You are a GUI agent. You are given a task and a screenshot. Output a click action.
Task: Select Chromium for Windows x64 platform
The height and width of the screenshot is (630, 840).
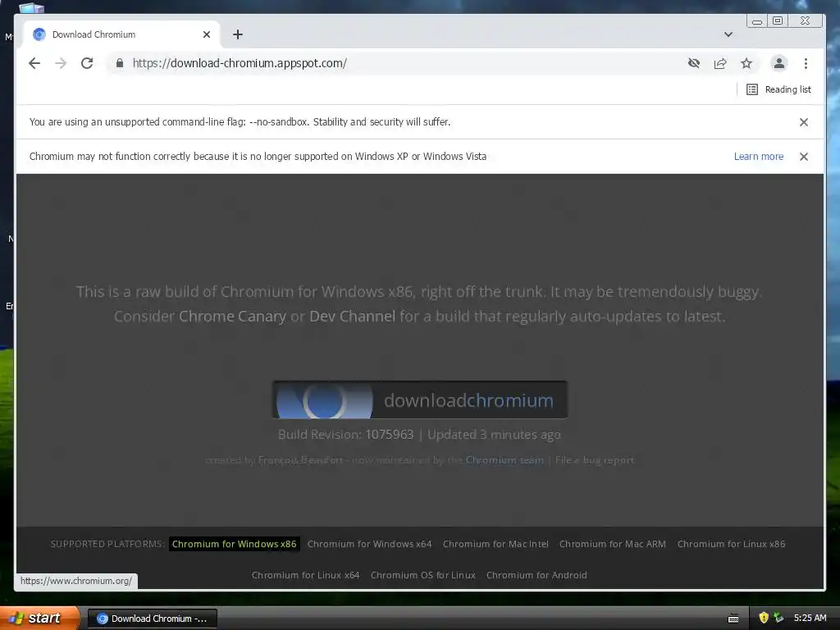click(x=370, y=544)
